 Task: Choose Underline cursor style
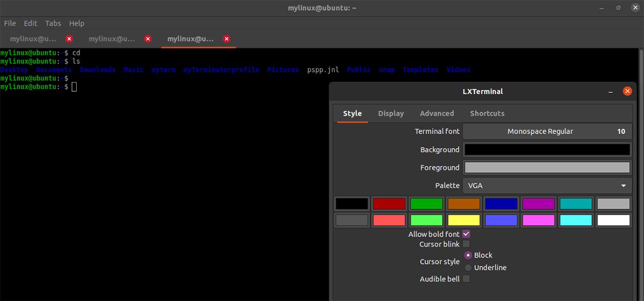pos(469,268)
